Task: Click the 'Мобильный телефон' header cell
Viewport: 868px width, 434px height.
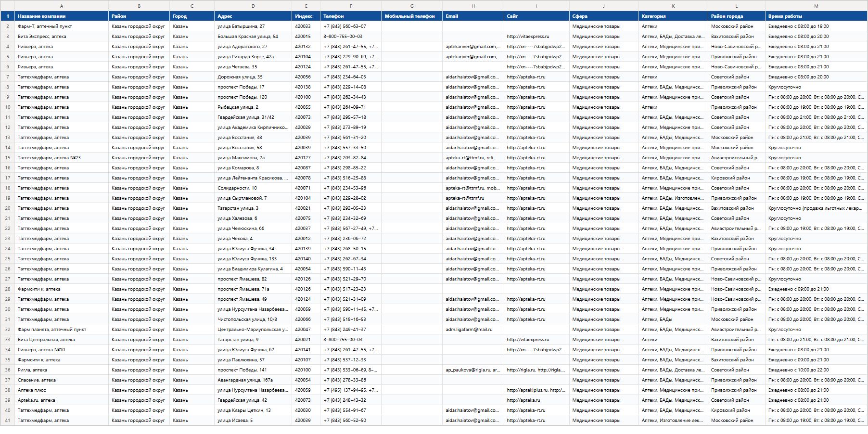Action: 412,16
